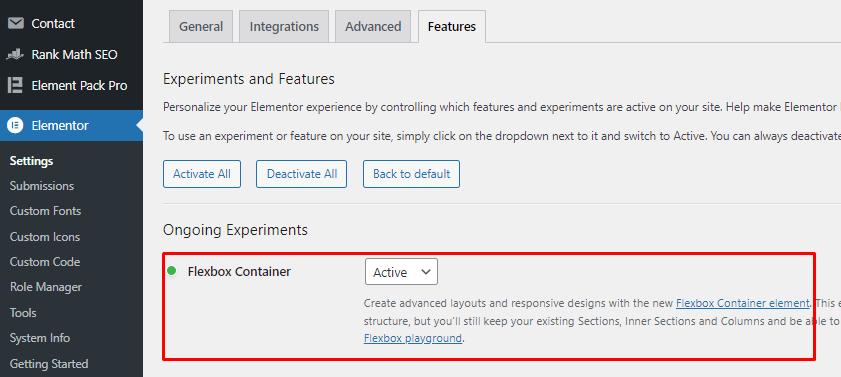Open Elementor Settings submenu item
The width and height of the screenshot is (841, 377).
(x=31, y=161)
